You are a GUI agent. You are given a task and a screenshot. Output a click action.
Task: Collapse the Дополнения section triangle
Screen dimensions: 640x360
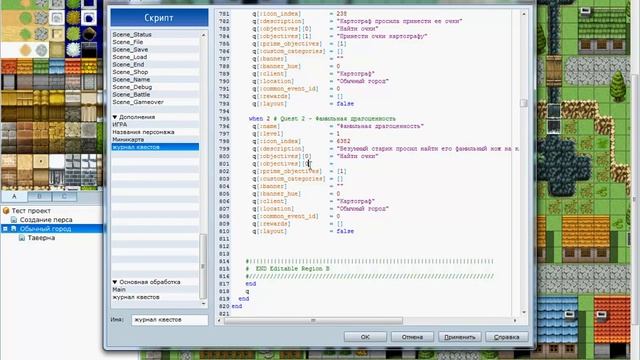[x=115, y=117]
